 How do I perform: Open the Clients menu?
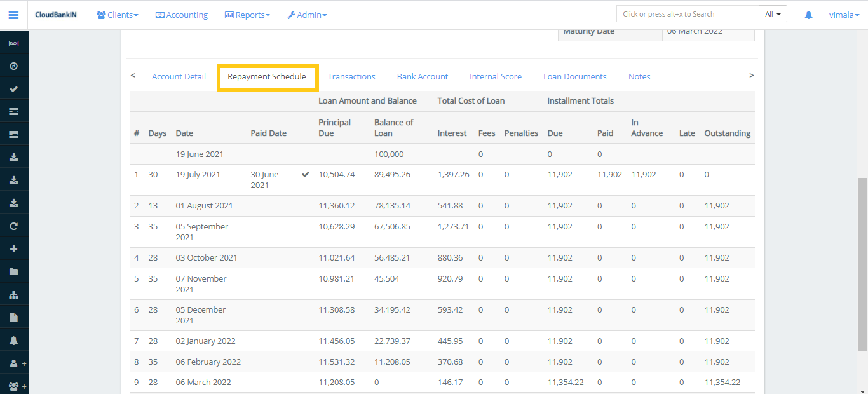click(x=117, y=14)
